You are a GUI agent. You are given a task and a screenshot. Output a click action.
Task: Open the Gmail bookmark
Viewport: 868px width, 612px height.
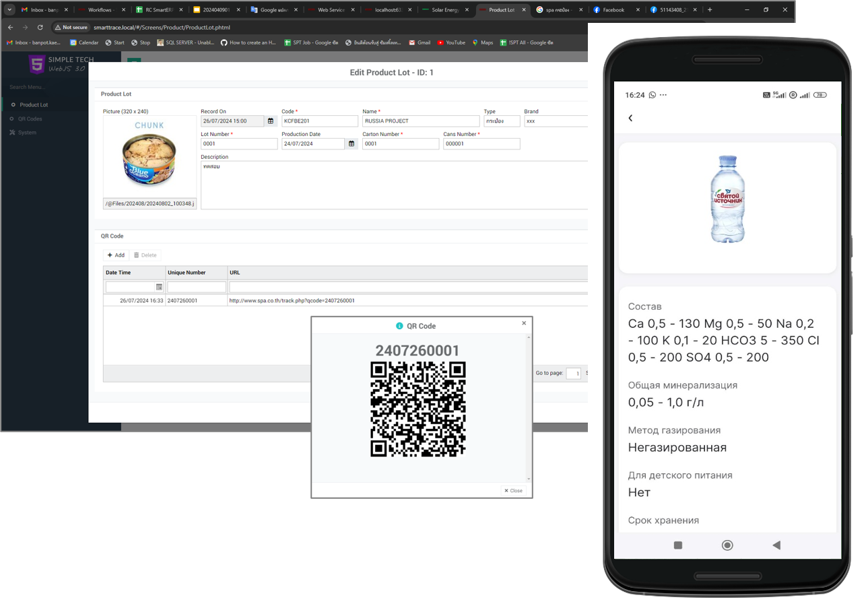pyautogui.click(x=419, y=42)
